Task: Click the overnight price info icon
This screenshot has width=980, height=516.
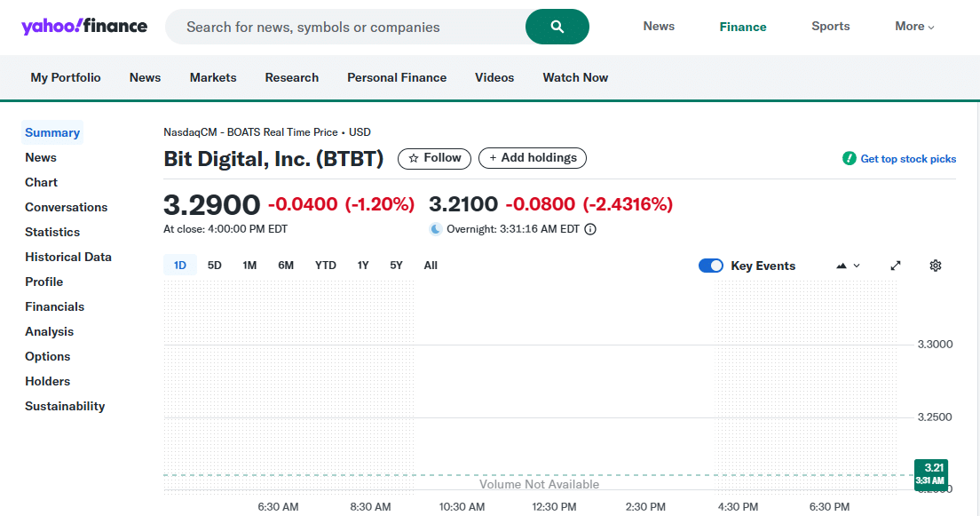Action: click(590, 229)
